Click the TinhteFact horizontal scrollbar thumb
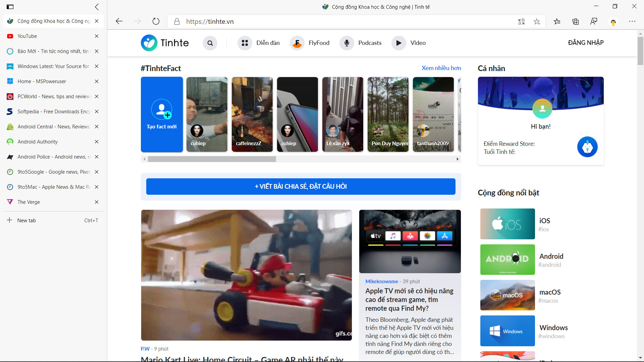Image resolution: width=644 pixels, height=362 pixels. [212, 159]
